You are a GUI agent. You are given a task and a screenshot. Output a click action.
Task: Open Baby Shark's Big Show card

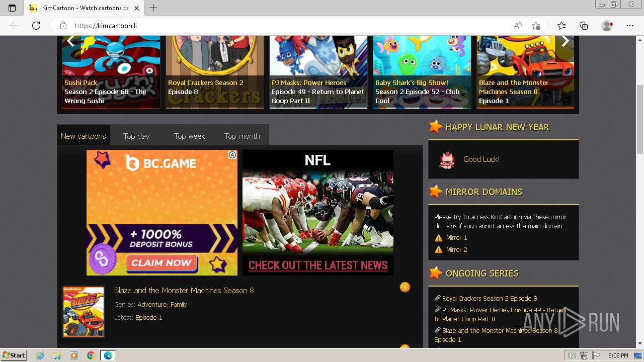pos(422,72)
